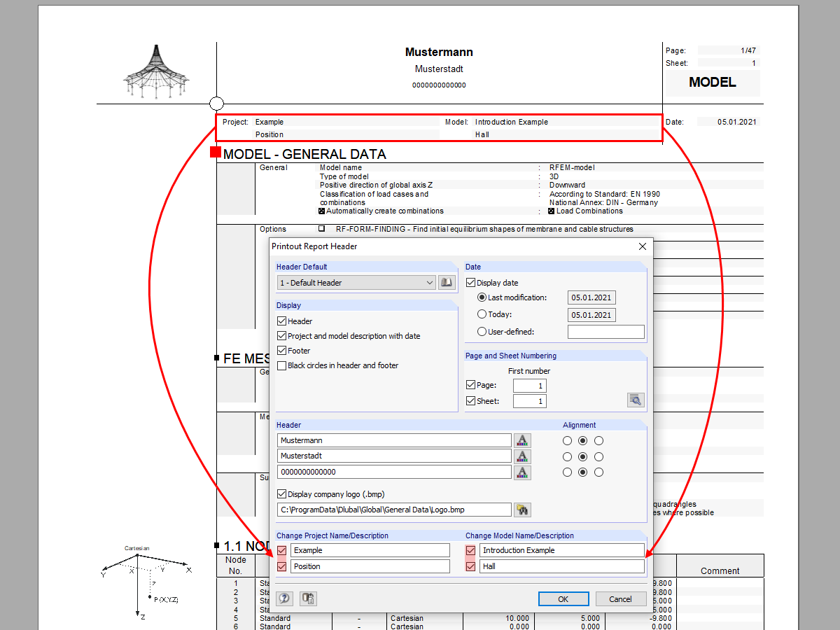This screenshot has width=840, height=630.
Task: Open the header default library book icon
Action: (x=447, y=282)
